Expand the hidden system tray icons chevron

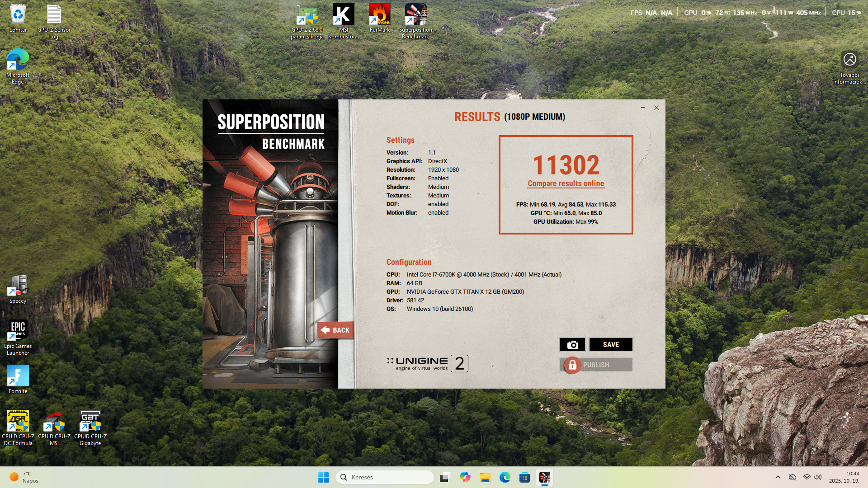point(778,477)
